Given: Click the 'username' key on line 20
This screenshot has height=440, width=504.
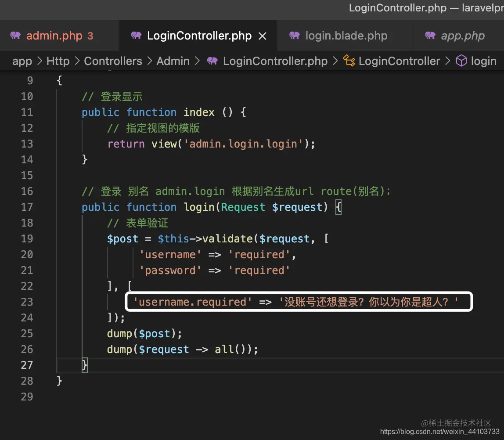Looking at the screenshot, I should coord(170,255).
